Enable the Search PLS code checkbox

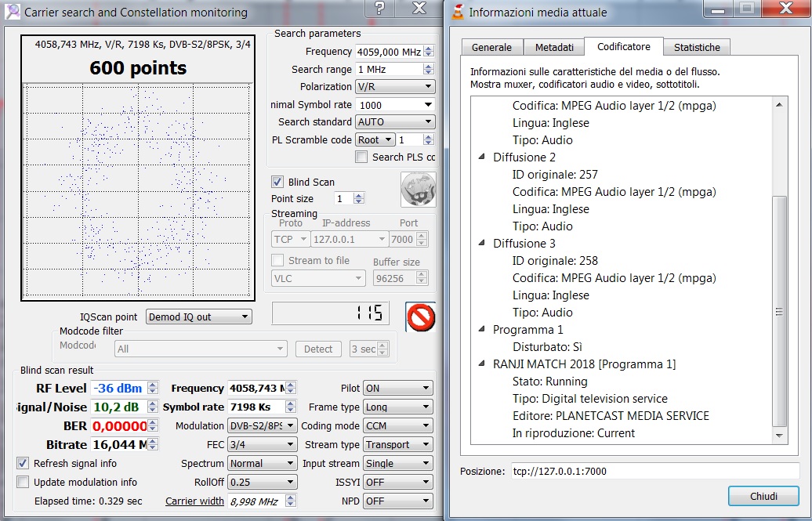(x=361, y=157)
